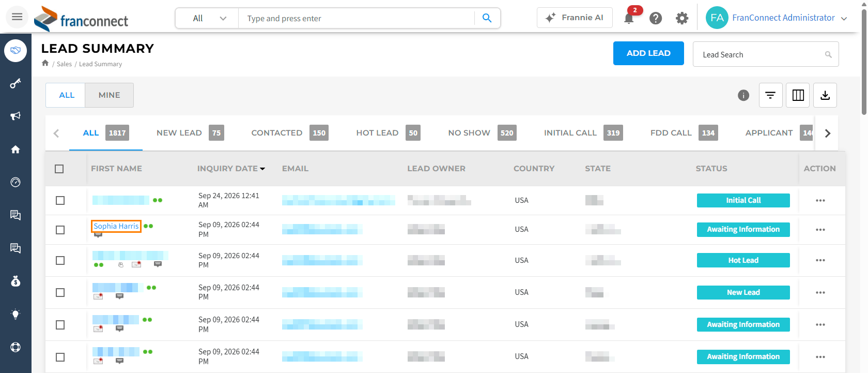Viewport: 868px width, 373px height.
Task: Click the breadcrumb home icon
Action: [45, 63]
